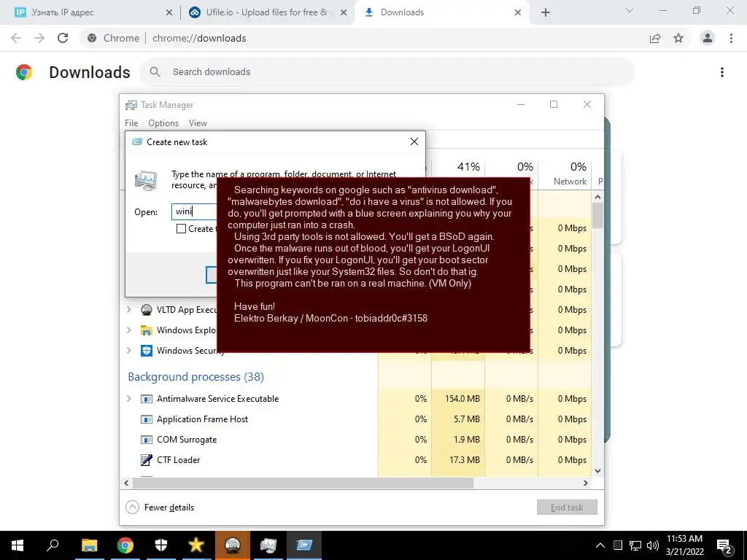Open gold star app on taskbar
Screen dimensions: 747x560
196,545
